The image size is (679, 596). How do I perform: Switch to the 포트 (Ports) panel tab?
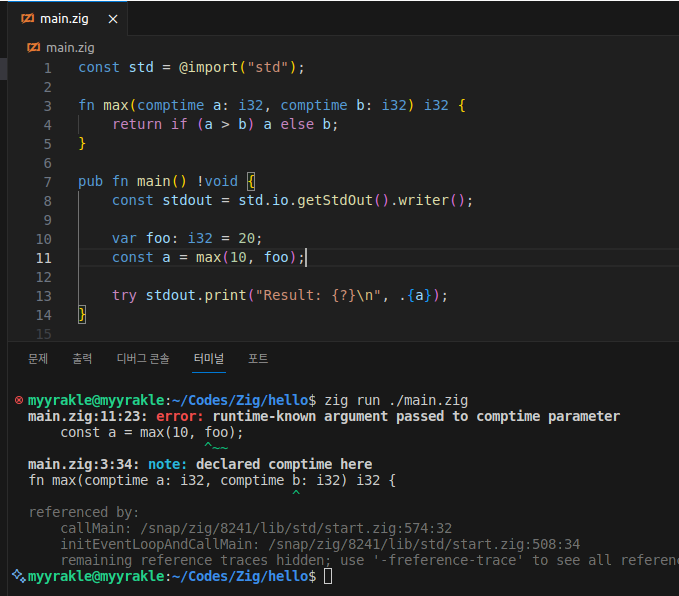click(258, 358)
